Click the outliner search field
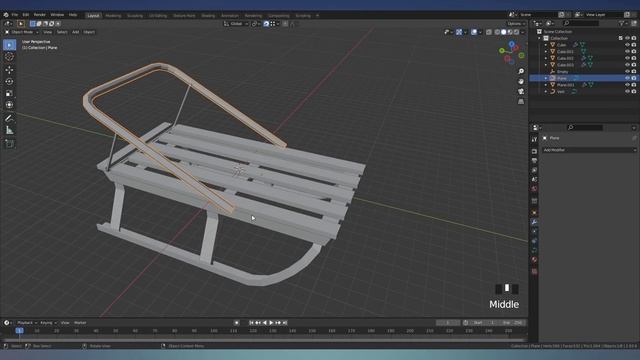 click(x=581, y=24)
